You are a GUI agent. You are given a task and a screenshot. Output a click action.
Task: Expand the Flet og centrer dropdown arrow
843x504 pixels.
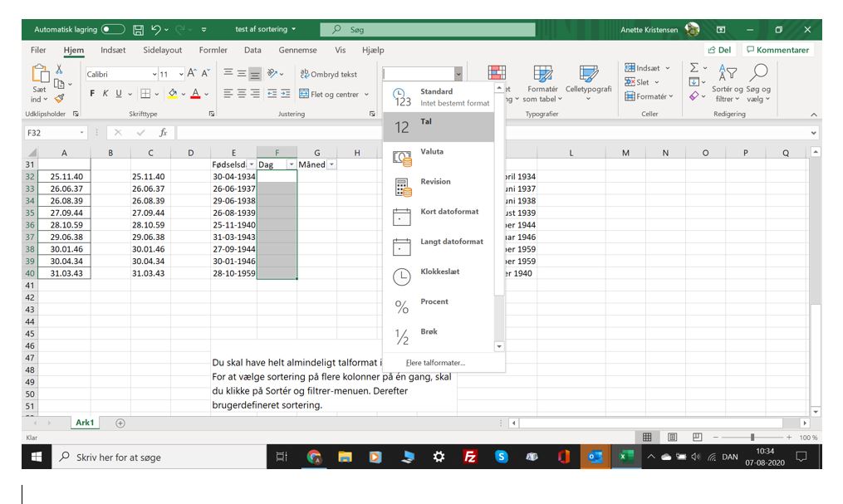click(366, 94)
